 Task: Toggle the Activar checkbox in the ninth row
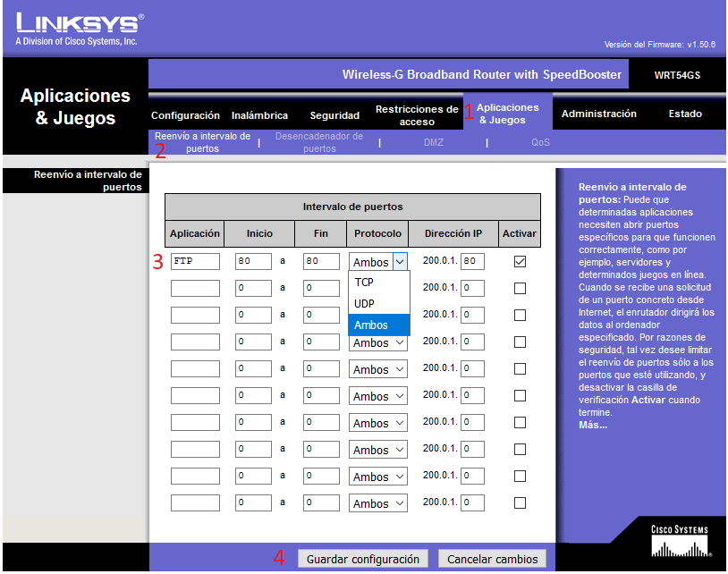[520, 476]
